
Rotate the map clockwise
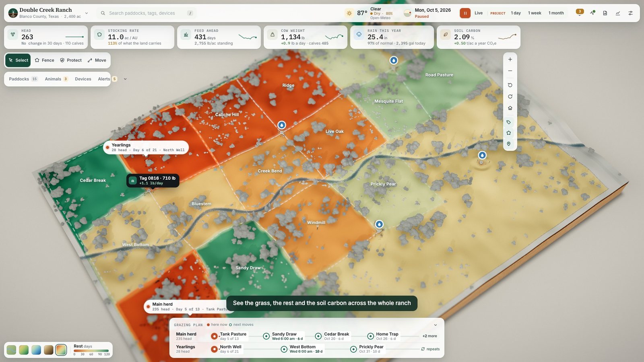point(510,97)
